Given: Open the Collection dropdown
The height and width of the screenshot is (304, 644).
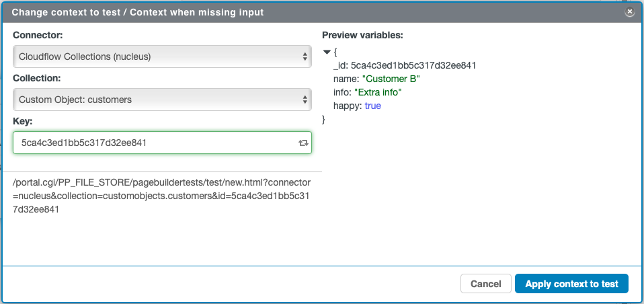Looking at the screenshot, I should (x=162, y=100).
